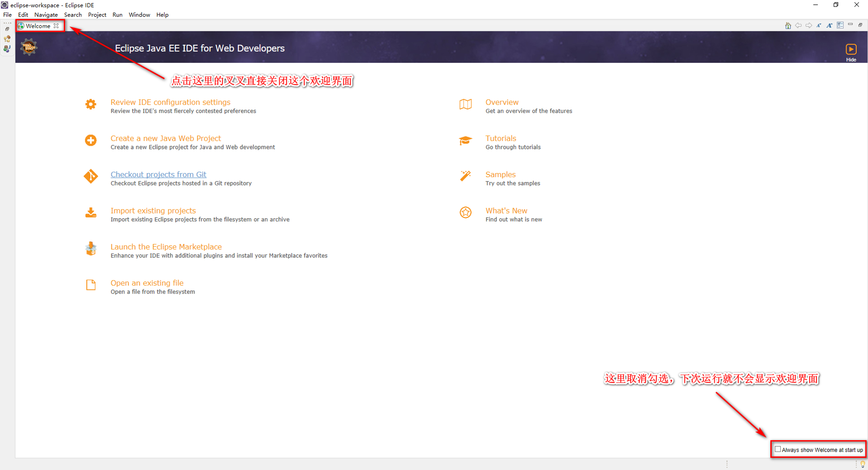Open the Overview link
868x470 pixels.
click(x=502, y=102)
